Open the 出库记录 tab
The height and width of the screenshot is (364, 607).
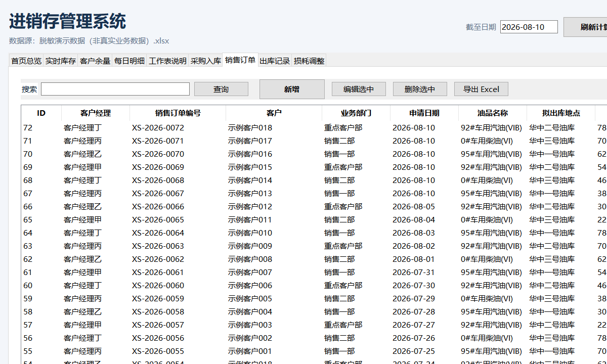click(x=275, y=61)
